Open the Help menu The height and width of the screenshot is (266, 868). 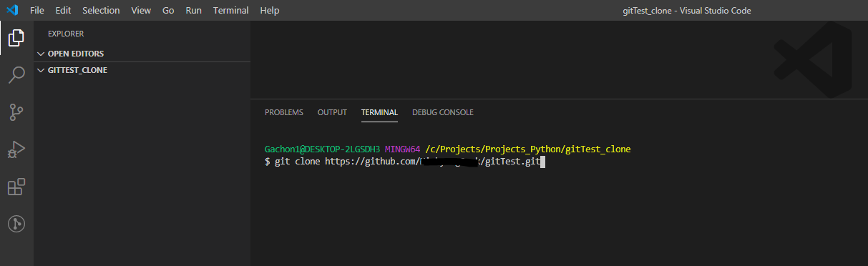click(x=270, y=11)
